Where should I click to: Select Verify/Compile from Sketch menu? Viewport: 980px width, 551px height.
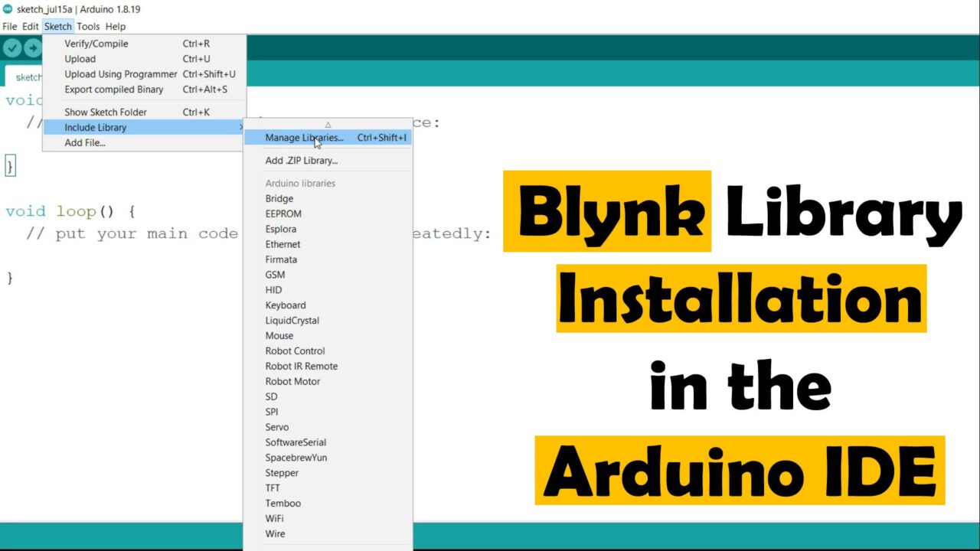[144, 44]
